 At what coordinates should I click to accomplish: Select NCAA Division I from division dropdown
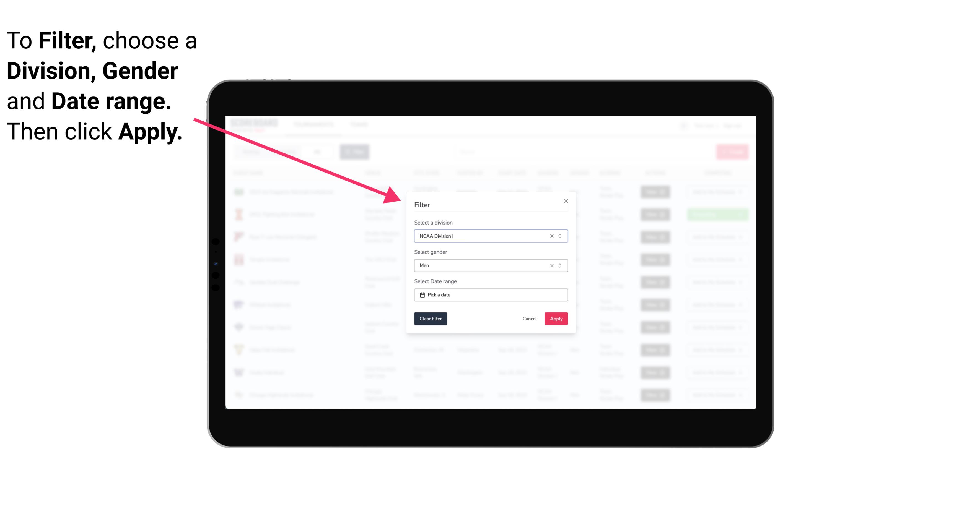click(x=490, y=236)
